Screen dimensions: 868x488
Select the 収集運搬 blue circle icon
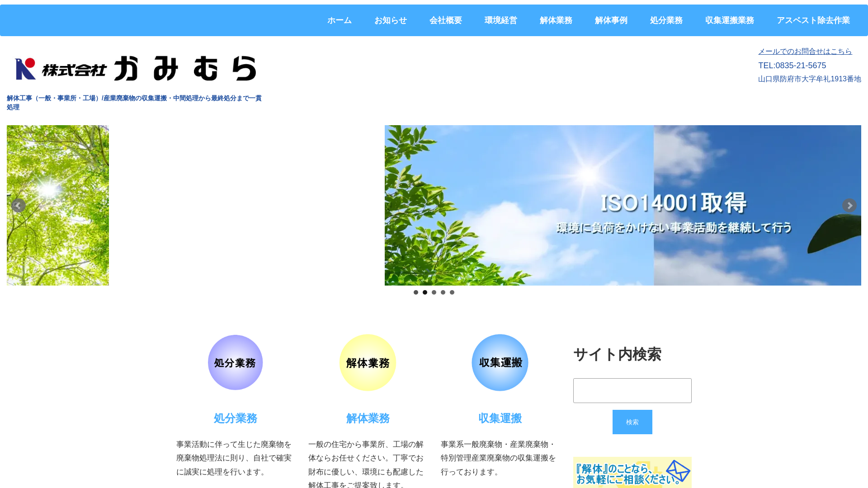pyautogui.click(x=500, y=362)
